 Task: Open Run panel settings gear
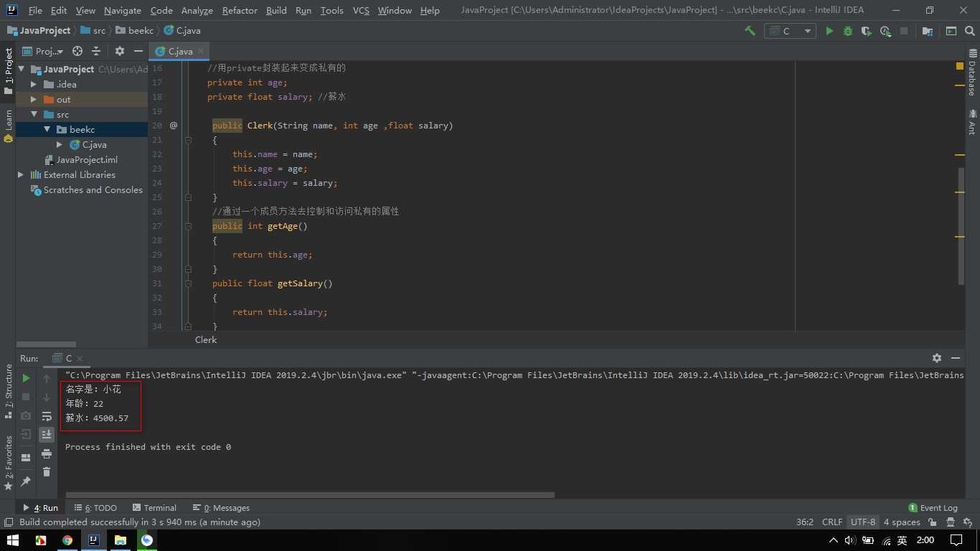[x=937, y=357]
